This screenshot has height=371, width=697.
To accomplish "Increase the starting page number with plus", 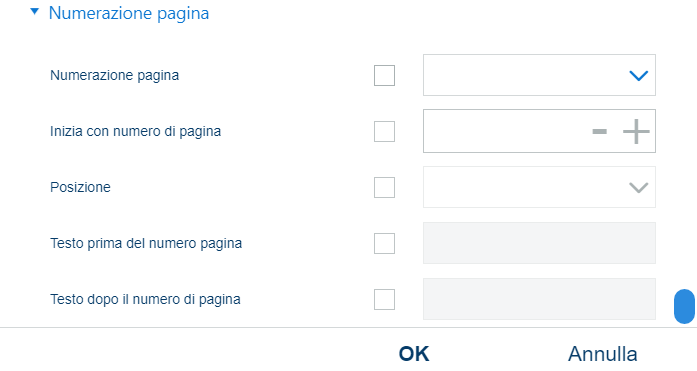I will coord(636,132).
